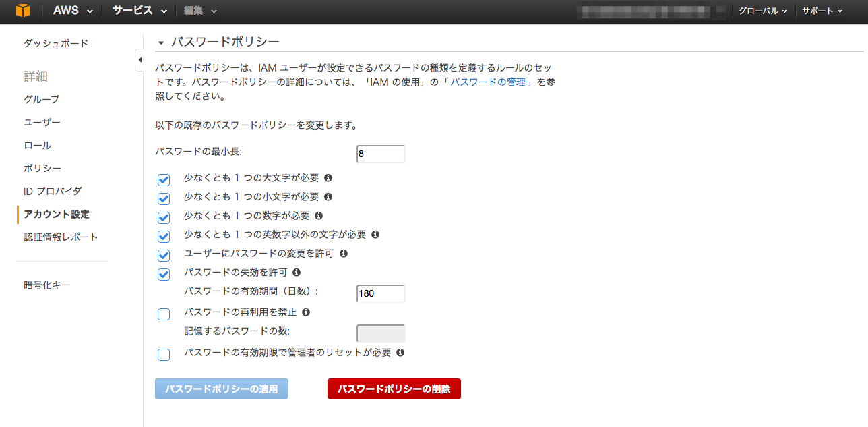Open the 編集 menu in the top bar
Screen dimensions: 868x427
click(195, 11)
